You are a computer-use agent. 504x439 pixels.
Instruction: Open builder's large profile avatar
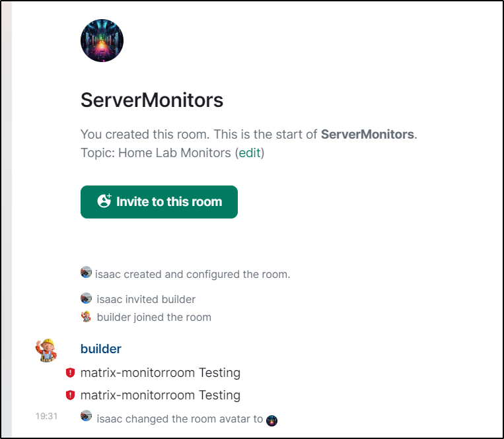coord(46,350)
